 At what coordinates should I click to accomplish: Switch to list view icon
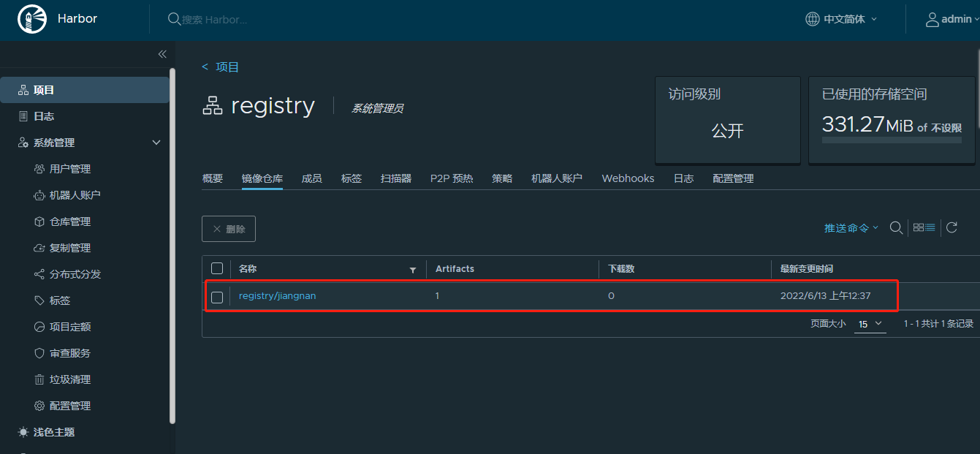[x=930, y=228]
